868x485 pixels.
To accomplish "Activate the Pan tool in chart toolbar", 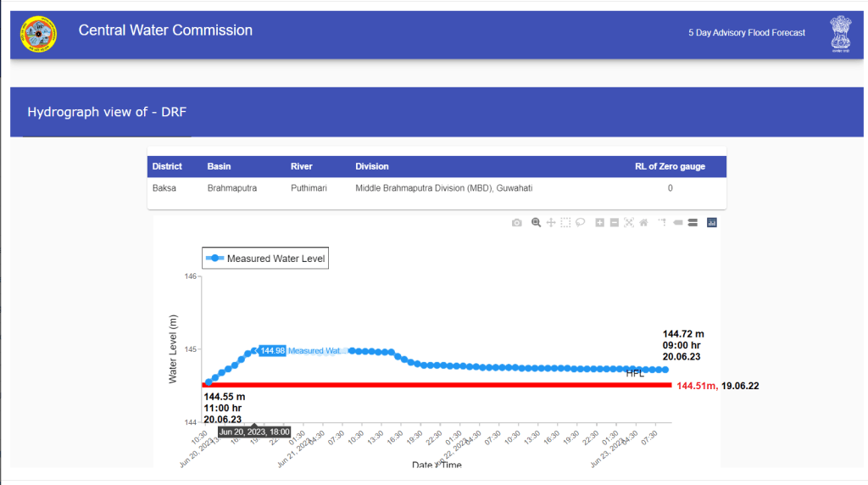I will (551, 223).
